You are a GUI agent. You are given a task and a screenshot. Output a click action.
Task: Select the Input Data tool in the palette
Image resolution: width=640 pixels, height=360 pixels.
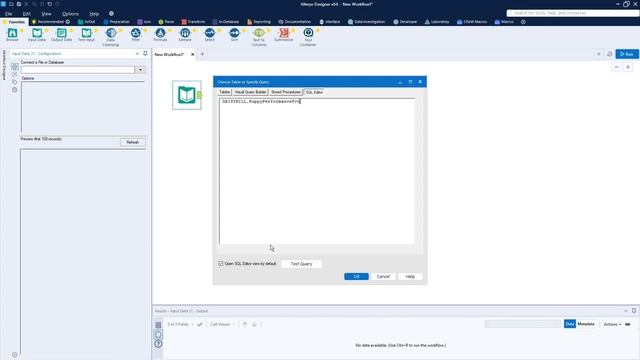pos(37,34)
